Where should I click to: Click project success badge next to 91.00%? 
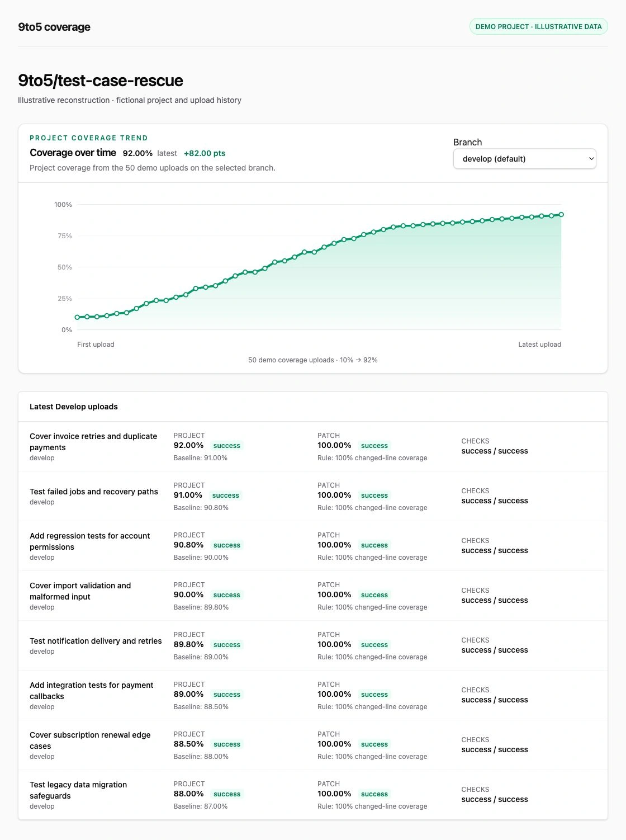click(226, 495)
